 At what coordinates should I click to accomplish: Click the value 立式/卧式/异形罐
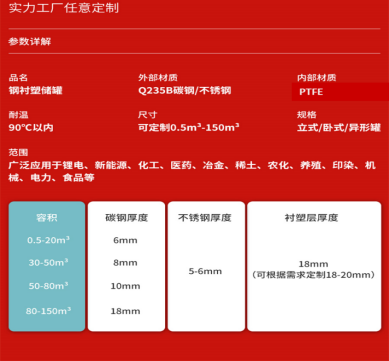[339, 128]
